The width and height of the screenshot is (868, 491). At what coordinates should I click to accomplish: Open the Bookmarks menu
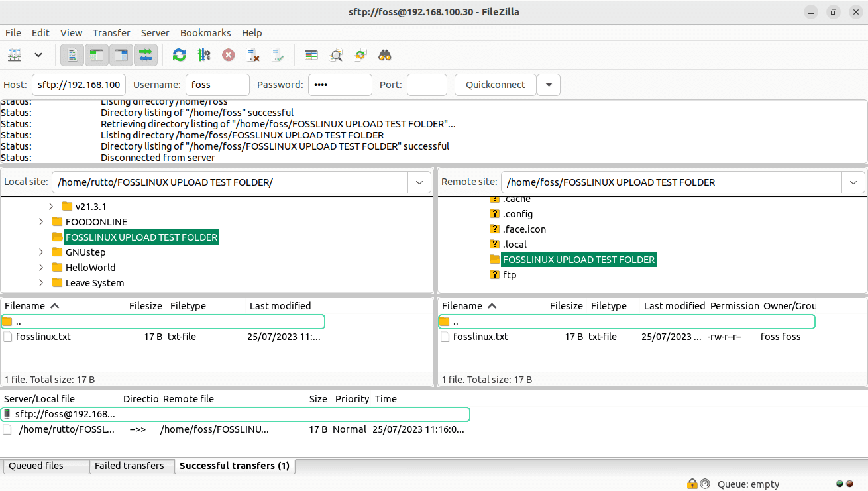pos(205,32)
